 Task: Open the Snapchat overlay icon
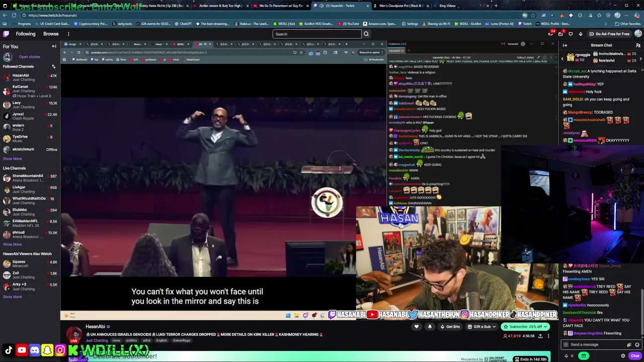(47, 350)
